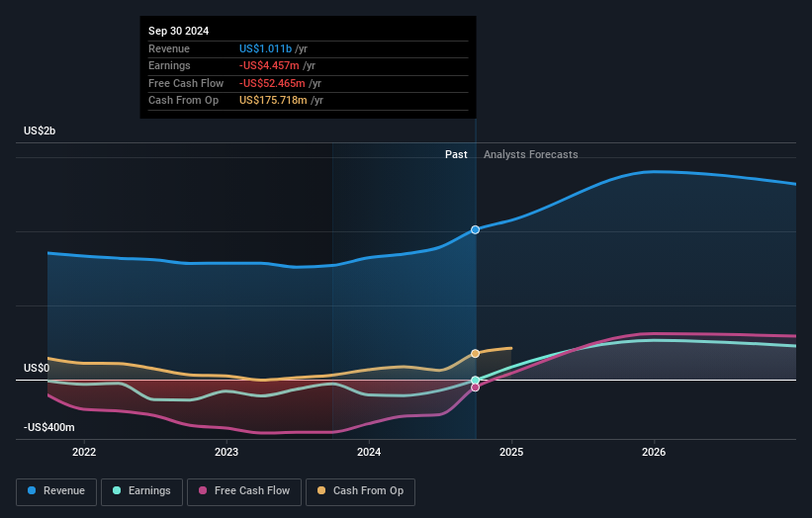
Task: Click the Free Cash Flow tooltip row label
Action: pos(186,83)
